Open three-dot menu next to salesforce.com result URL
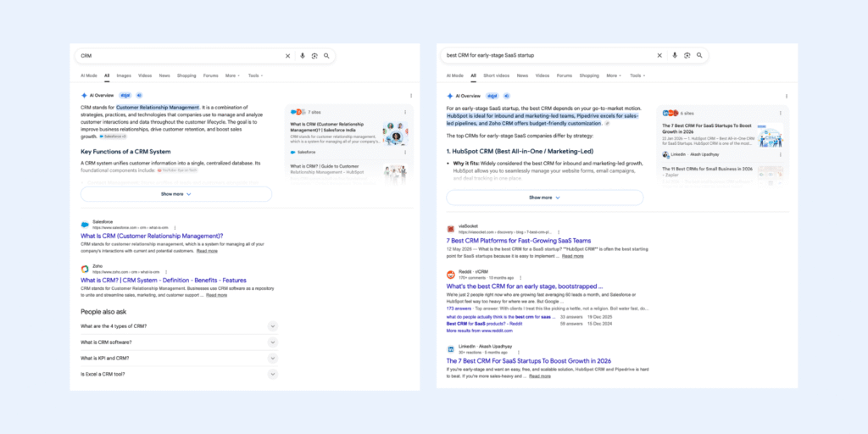This screenshot has width=868, height=434. click(175, 227)
